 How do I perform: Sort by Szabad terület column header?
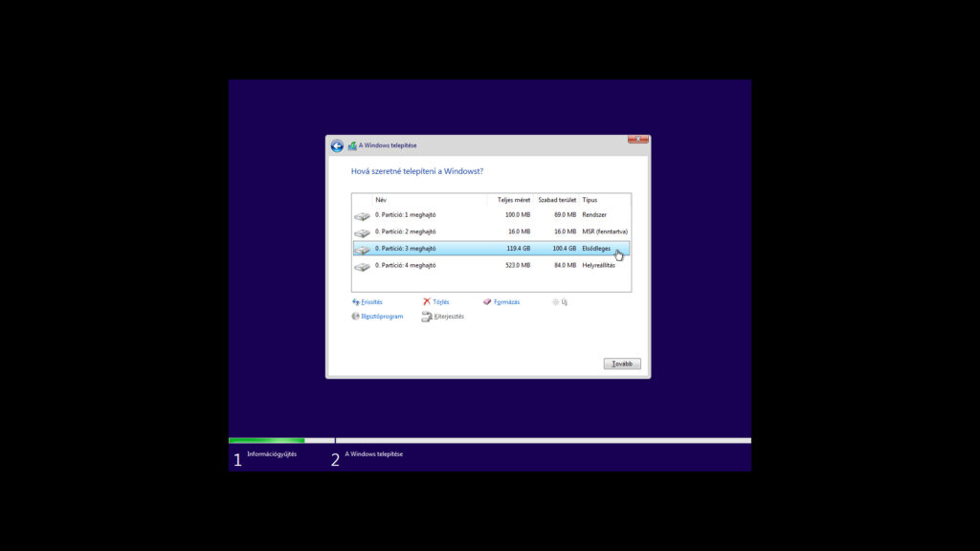[557, 200]
